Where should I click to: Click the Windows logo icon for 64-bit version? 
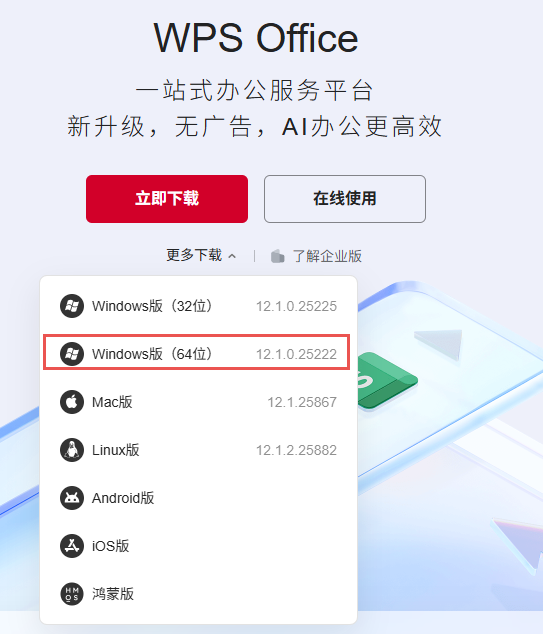tap(72, 354)
